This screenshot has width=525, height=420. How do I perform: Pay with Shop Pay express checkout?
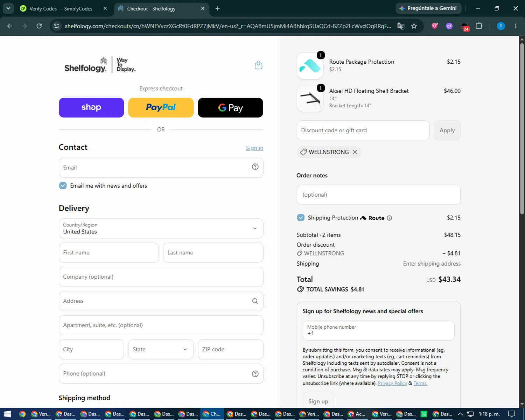coord(91,107)
